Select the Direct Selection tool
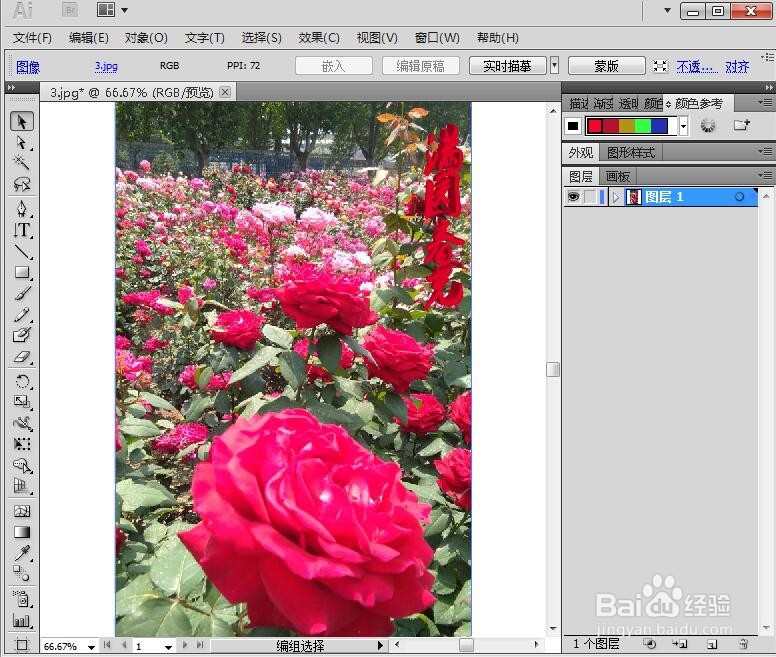776x657 pixels. pyautogui.click(x=22, y=142)
